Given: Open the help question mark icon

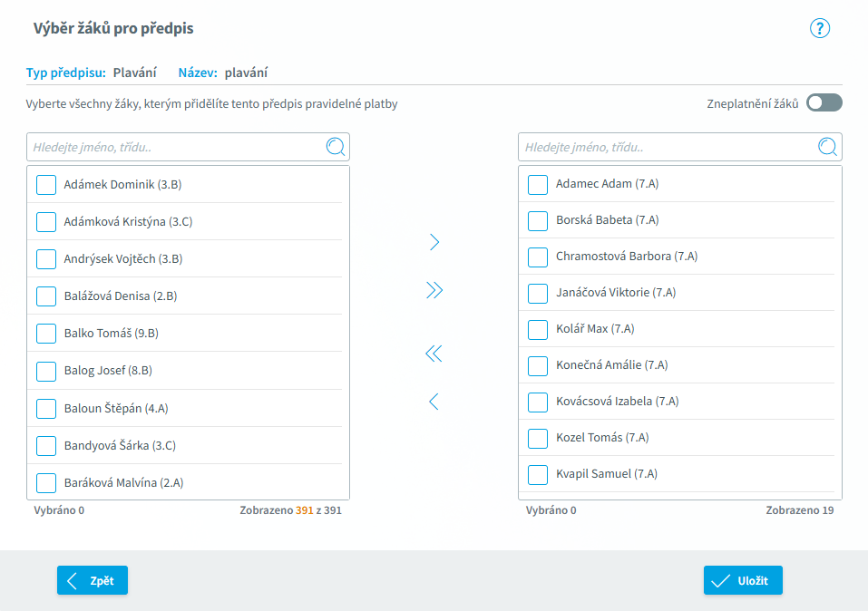Looking at the screenshot, I should point(819,28).
